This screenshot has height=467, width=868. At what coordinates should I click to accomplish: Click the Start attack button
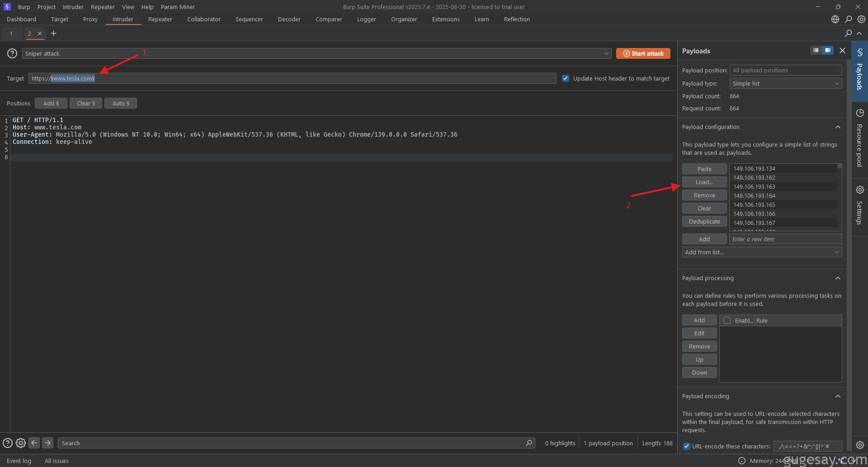[643, 53]
